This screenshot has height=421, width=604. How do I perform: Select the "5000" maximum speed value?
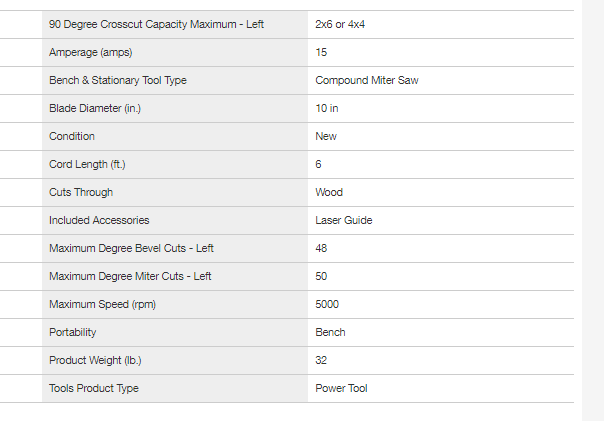coord(328,304)
